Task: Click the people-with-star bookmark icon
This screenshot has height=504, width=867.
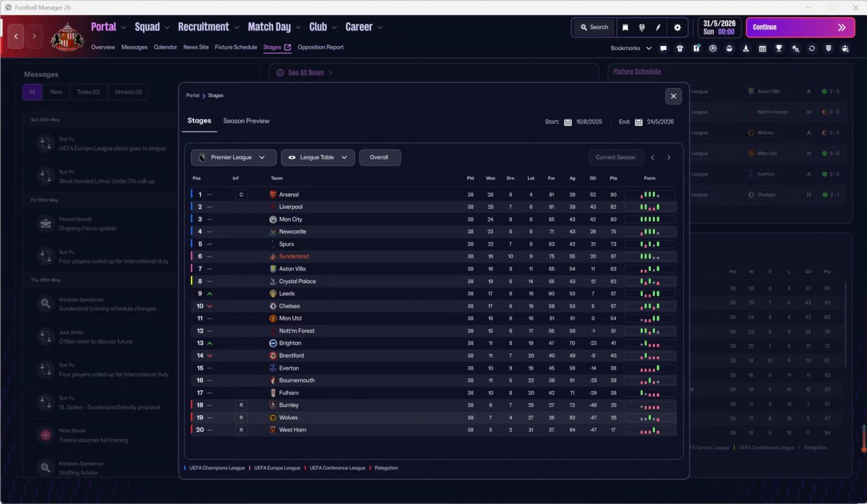Action: 845,48
